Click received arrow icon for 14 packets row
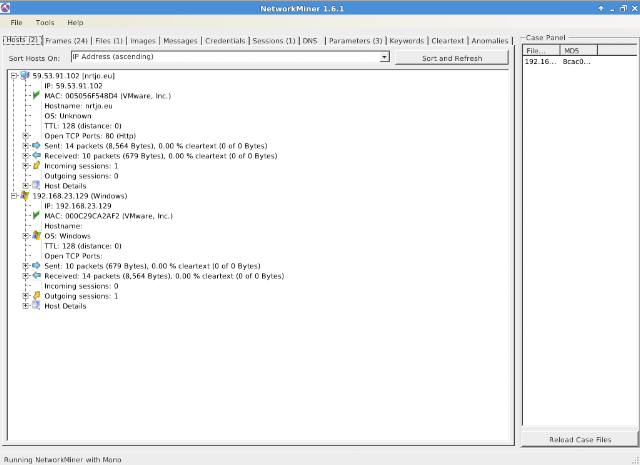640x465 pixels. 36,276
